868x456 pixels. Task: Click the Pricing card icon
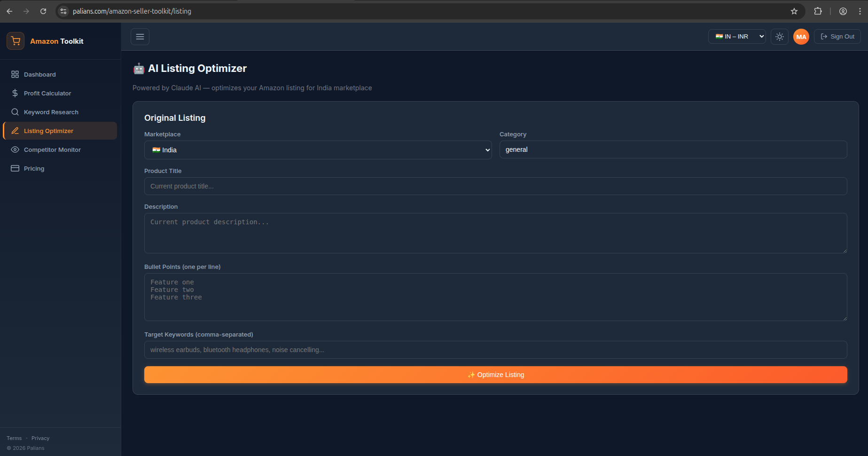point(15,168)
